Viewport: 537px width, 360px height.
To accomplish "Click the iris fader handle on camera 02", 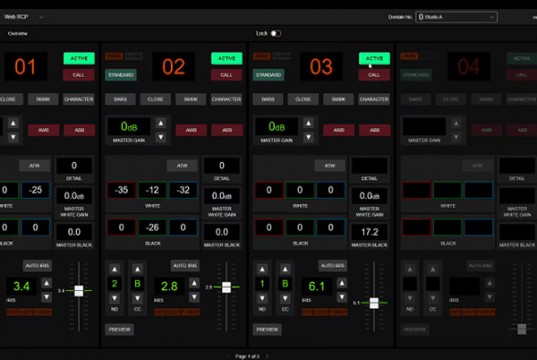I will click(x=226, y=287).
